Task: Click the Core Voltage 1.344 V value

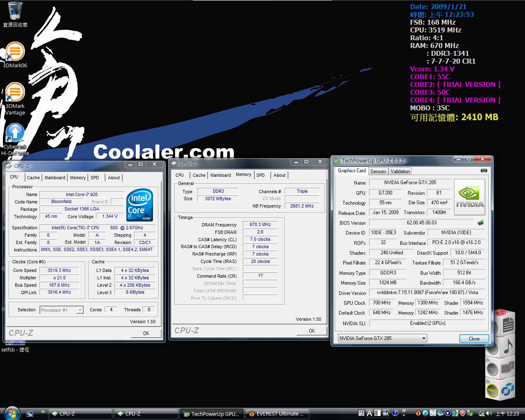Action: tap(110, 216)
